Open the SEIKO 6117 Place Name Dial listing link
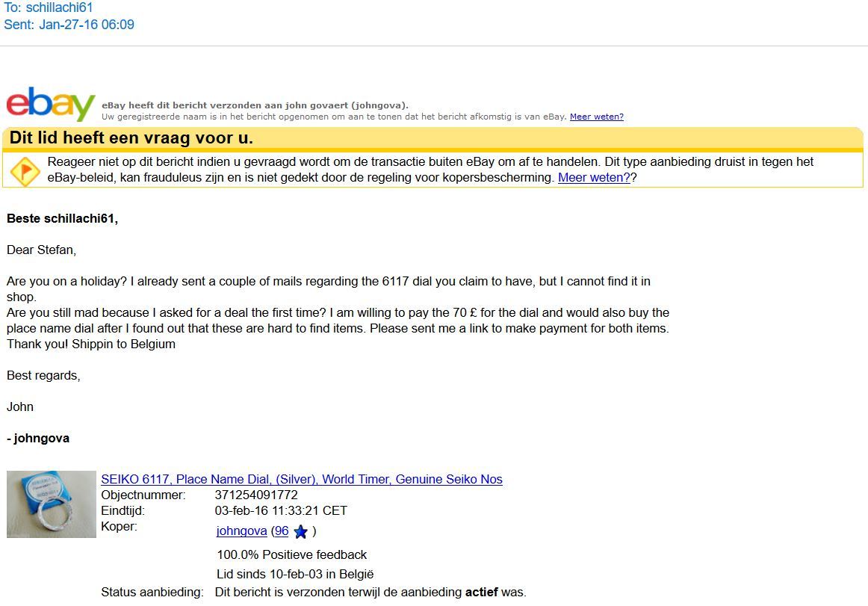The width and height of the screenshot is (868, 606). pyautogui.click(x=302, y=479)
